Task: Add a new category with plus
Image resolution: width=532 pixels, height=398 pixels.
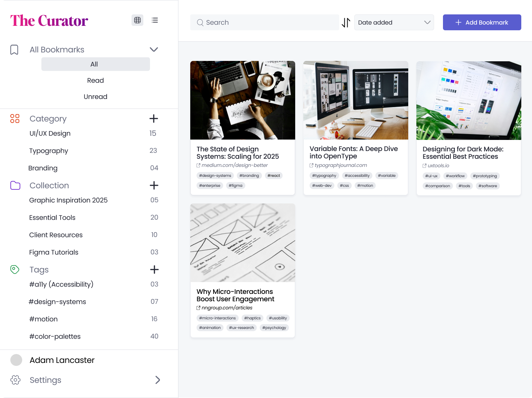Action: point(154,119)
